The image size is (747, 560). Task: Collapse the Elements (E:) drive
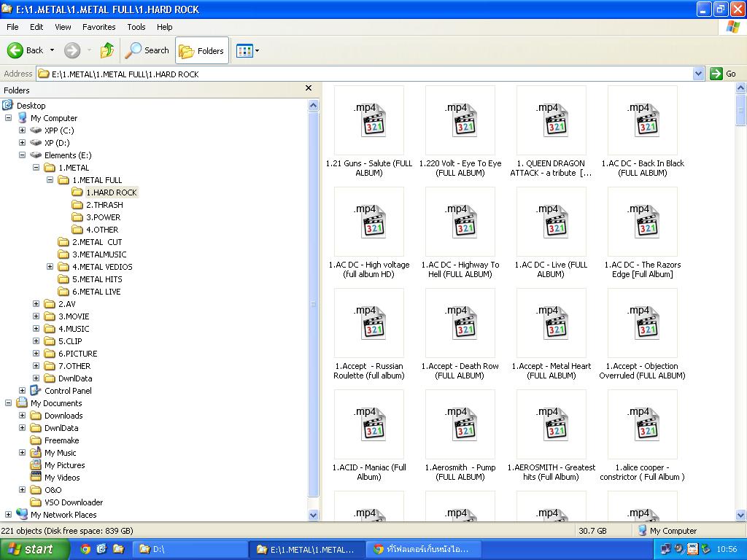pyautogui.click(x=22, y=155)
